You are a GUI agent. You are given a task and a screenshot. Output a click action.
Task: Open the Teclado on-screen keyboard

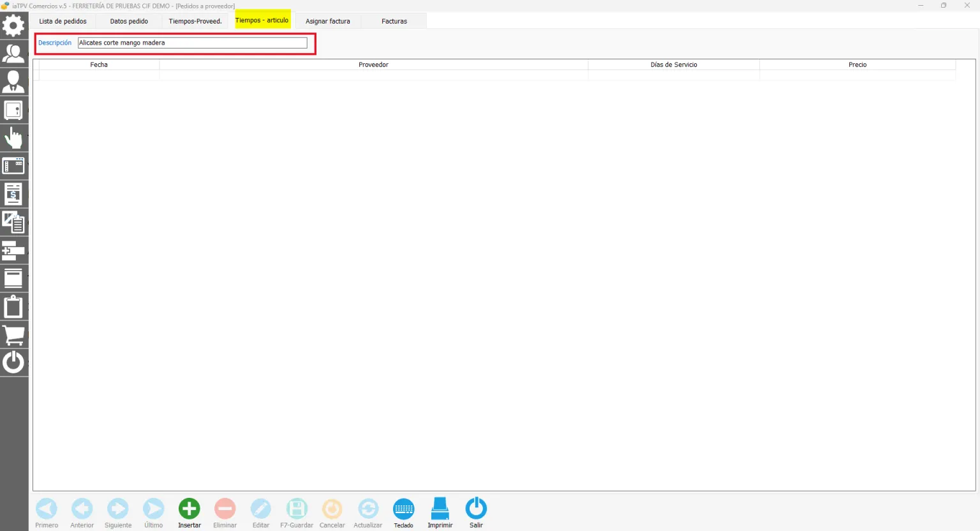coord(404,509)
